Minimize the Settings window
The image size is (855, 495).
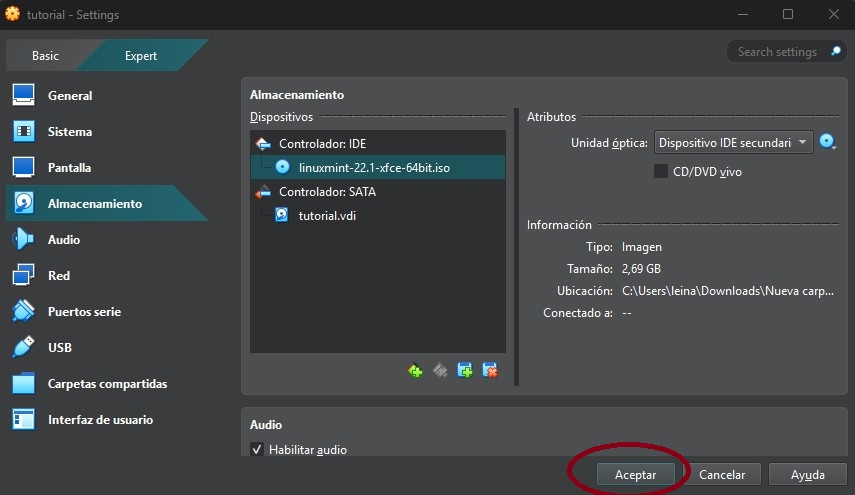click(x=743, y=14)
